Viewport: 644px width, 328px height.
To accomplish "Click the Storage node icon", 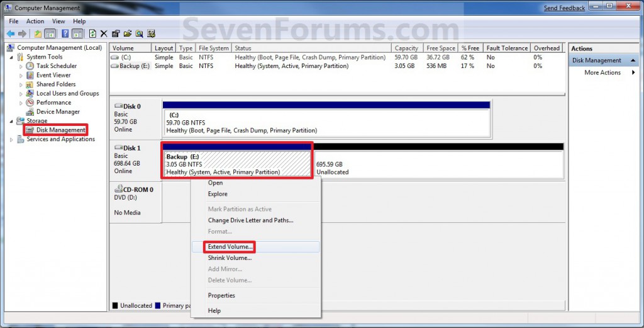I will [21, 121].
